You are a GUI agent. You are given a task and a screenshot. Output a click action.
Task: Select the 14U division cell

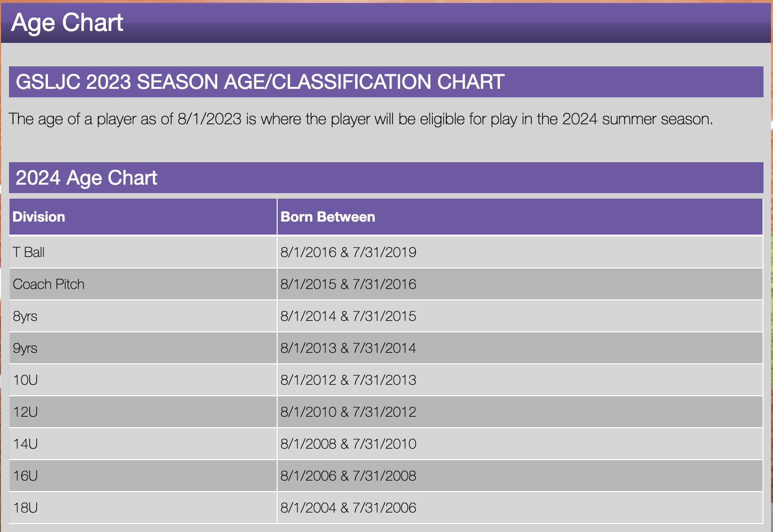[x=25, y=444]
